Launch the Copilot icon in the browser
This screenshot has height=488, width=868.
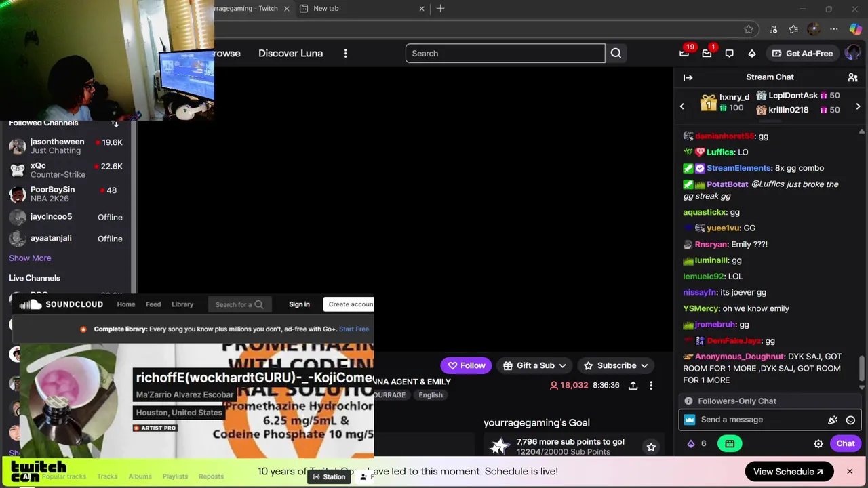click(855, 29)
